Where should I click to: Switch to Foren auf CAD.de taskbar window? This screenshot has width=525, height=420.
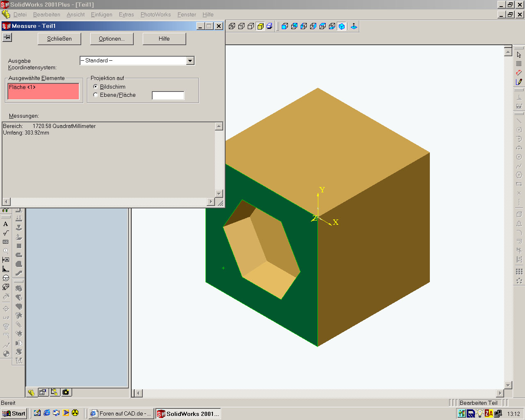point(121,413)
